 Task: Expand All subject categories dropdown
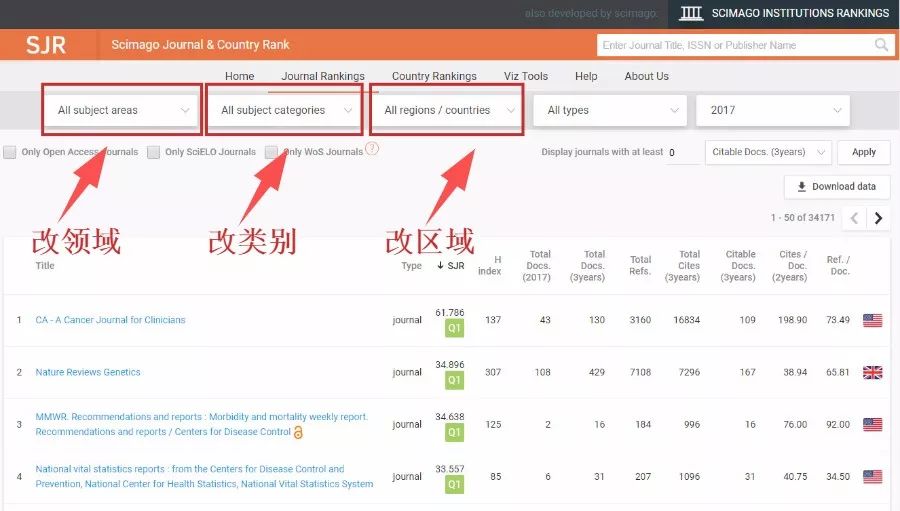click(x=285, y=110)
